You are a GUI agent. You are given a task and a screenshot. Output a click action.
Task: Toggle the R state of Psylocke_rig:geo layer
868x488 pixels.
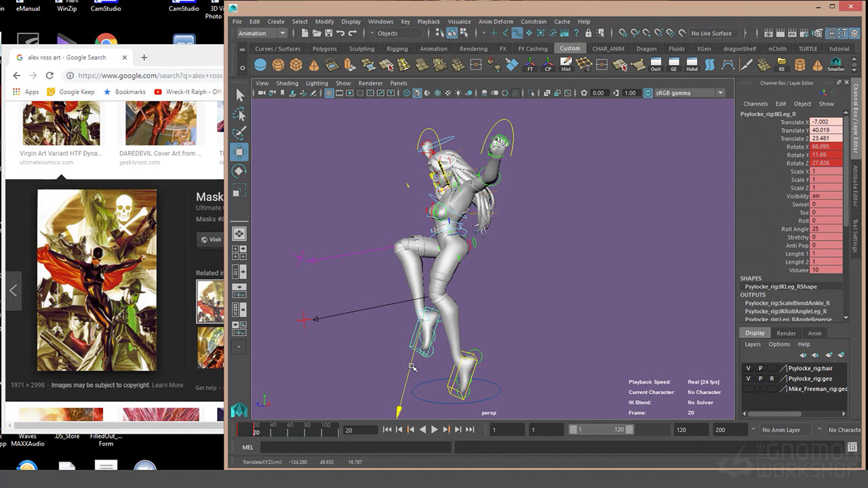click(772, 379)
